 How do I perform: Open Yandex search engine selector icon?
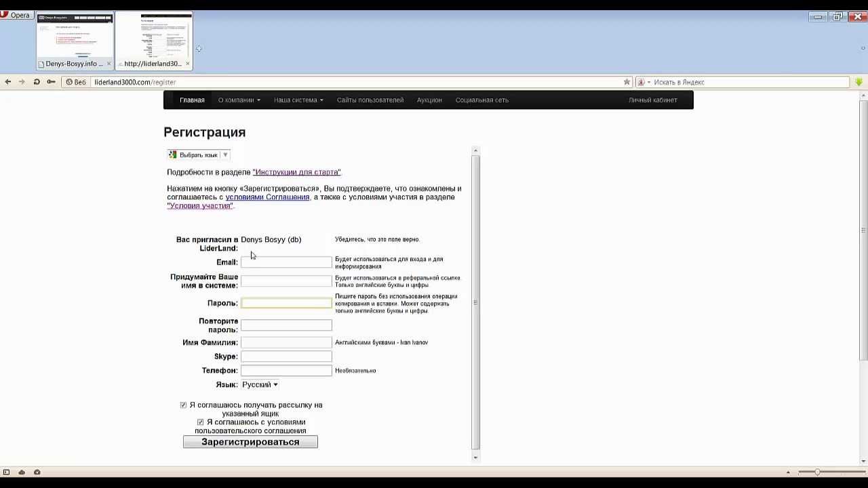644,82
